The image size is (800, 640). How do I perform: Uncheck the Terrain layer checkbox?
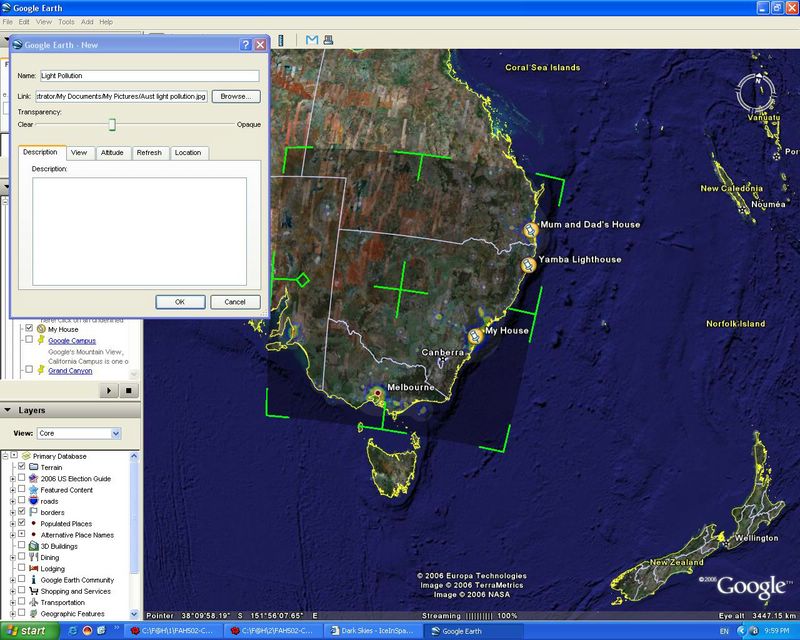(21, 466)
